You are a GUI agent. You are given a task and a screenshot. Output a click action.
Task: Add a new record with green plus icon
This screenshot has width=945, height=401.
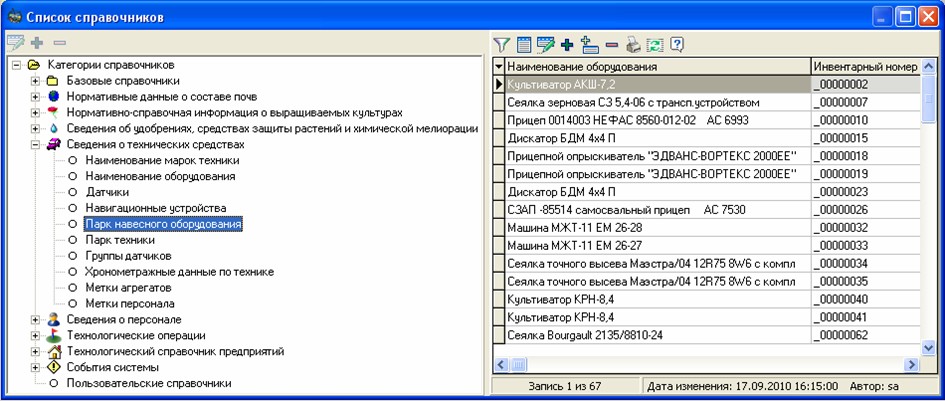click(x=567, y=44)
